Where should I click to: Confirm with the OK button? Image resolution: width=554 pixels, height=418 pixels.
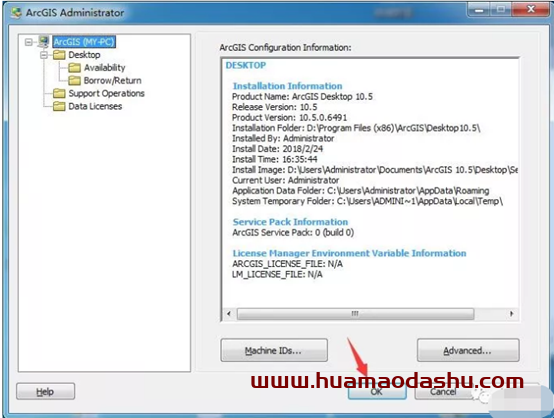tap(377, 391)
